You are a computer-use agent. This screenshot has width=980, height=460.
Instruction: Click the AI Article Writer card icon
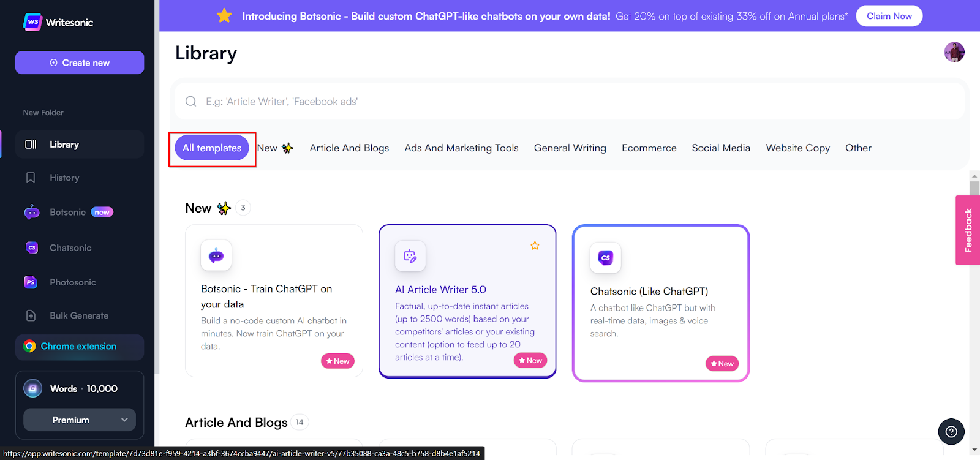410,255
